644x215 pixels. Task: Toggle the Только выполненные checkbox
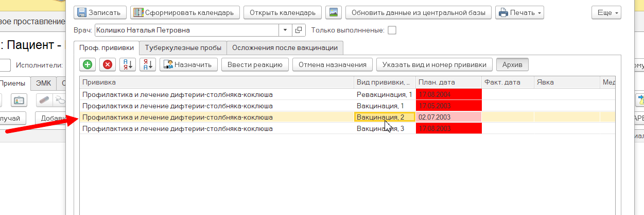pyautogui.click(x=392, y=30)
